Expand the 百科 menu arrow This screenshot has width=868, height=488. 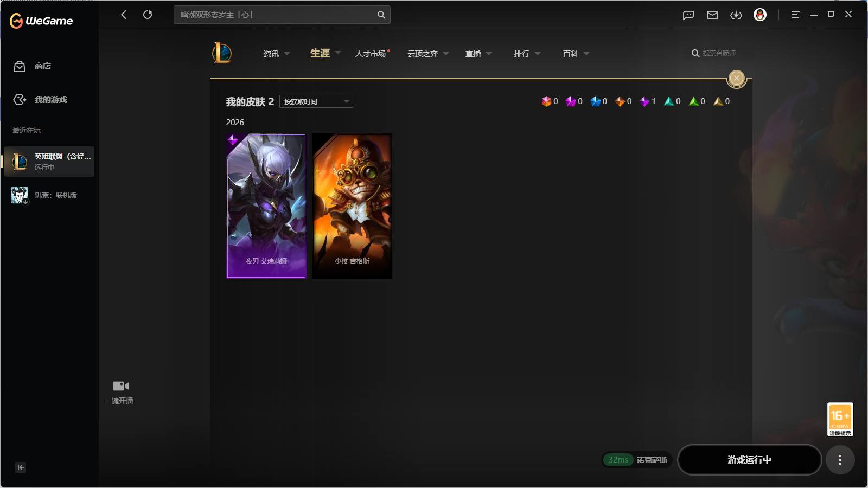click(586, 54)
